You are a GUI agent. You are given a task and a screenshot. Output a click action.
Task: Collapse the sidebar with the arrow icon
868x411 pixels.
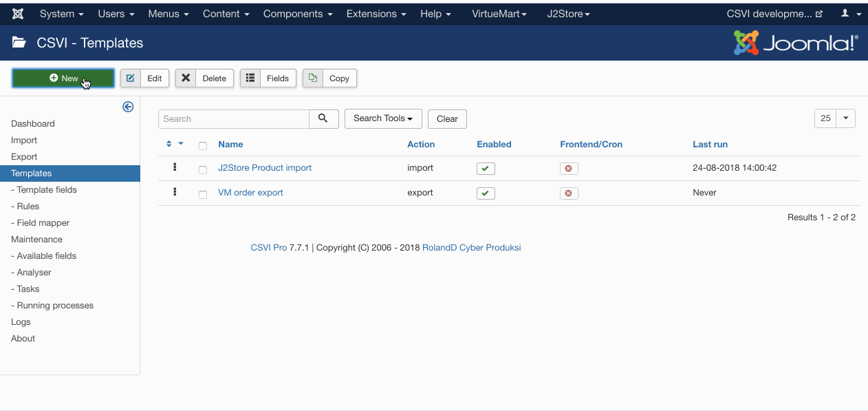point(128,107)
